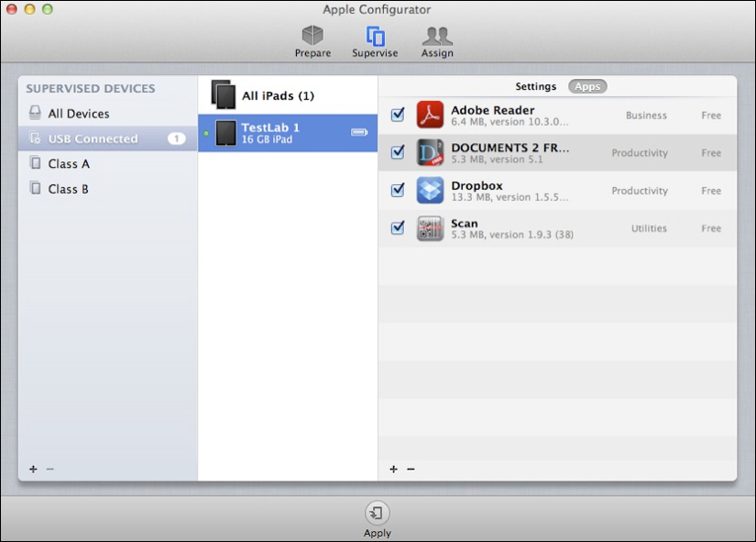Click the Class A group icon
756x542 pixels.
click(35, 162)
